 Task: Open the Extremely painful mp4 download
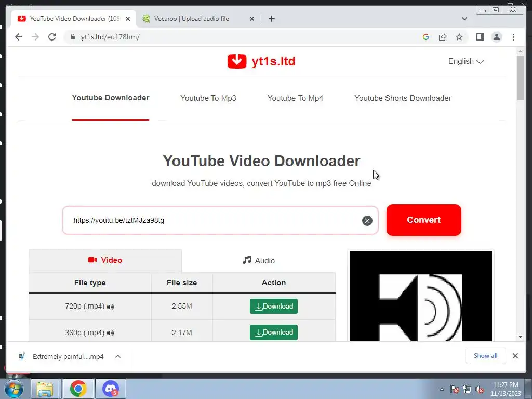coord(68,356)
